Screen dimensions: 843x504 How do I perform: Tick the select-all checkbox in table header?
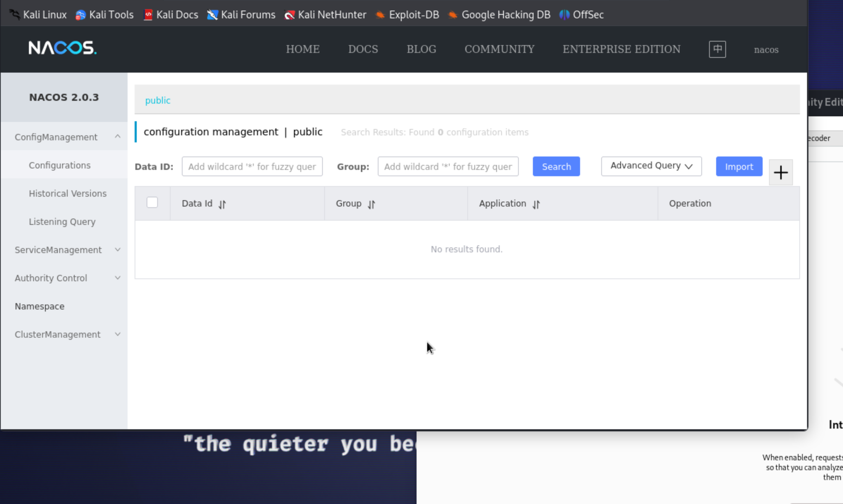pos(152,203)
